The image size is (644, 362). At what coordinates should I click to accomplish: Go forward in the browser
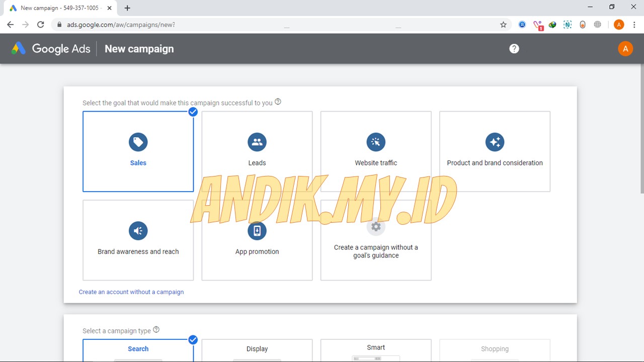(26, 24)
